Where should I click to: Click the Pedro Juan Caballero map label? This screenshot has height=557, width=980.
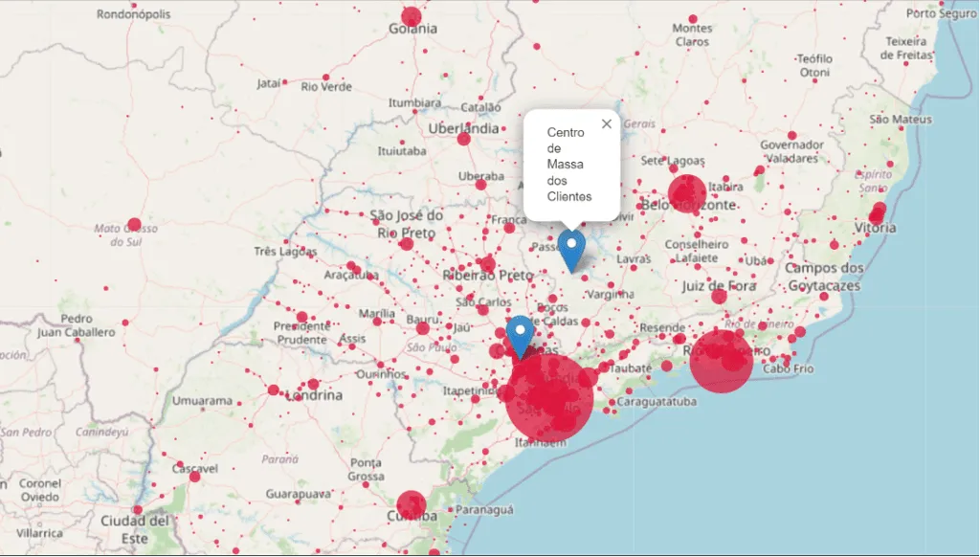tap(77, 325)
